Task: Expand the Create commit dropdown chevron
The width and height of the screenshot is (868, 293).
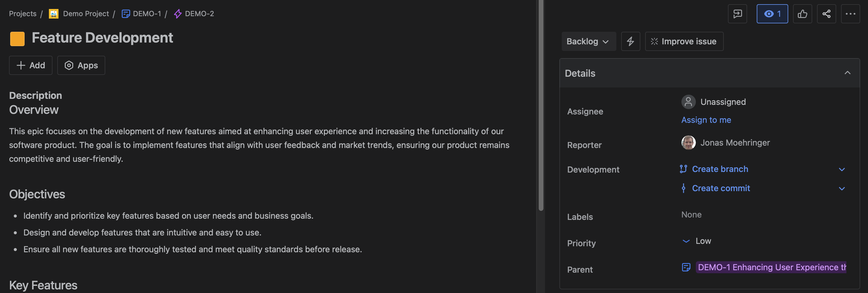Action: [842, 188]
